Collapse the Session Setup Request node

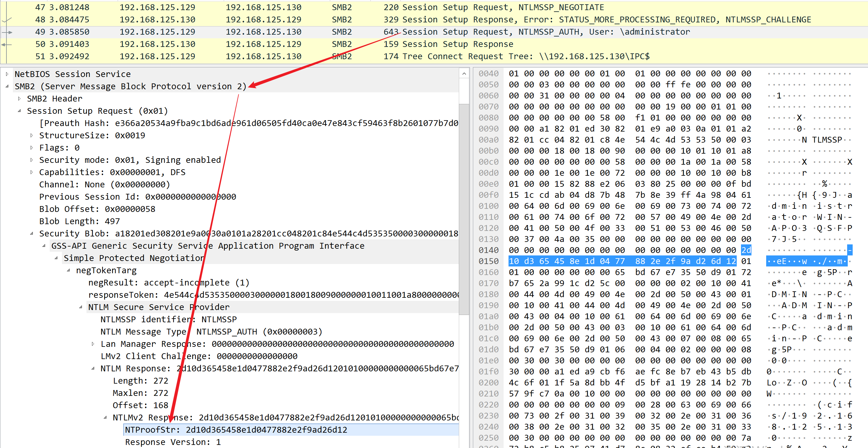point(20,111)
